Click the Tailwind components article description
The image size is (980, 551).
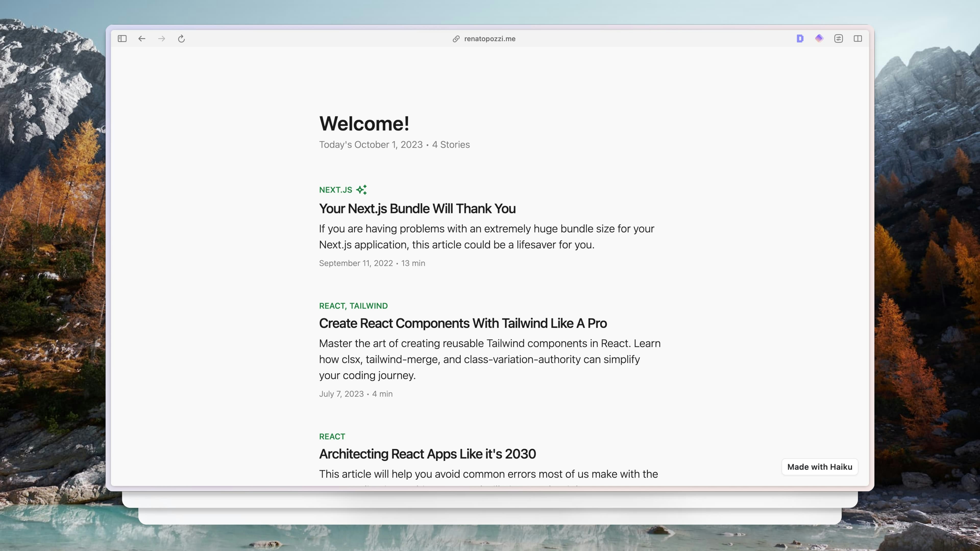pos(490,359)
